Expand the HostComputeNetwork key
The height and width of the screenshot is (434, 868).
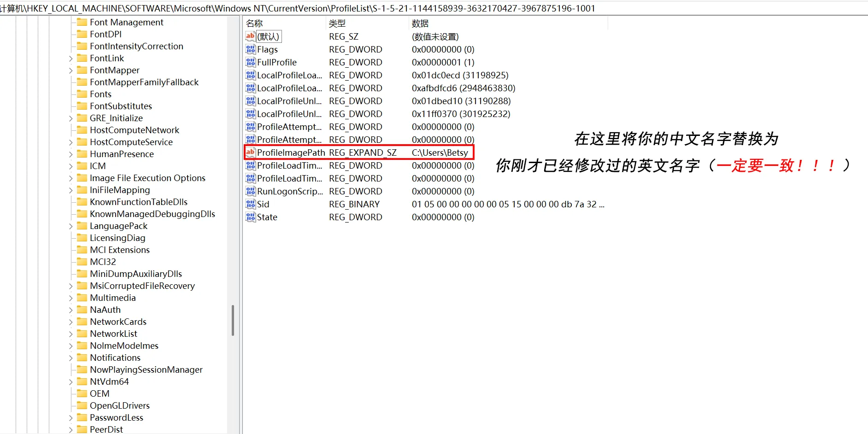tap(70, 130)
